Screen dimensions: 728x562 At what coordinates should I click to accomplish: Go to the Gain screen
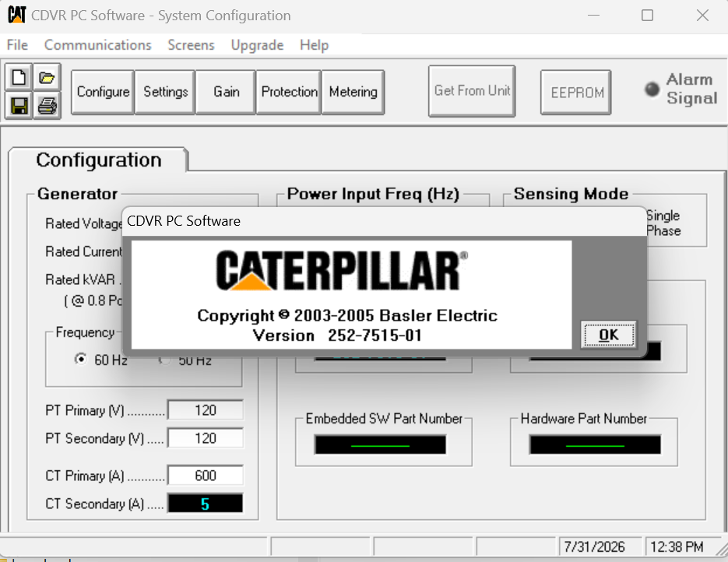tap(226, 92)
